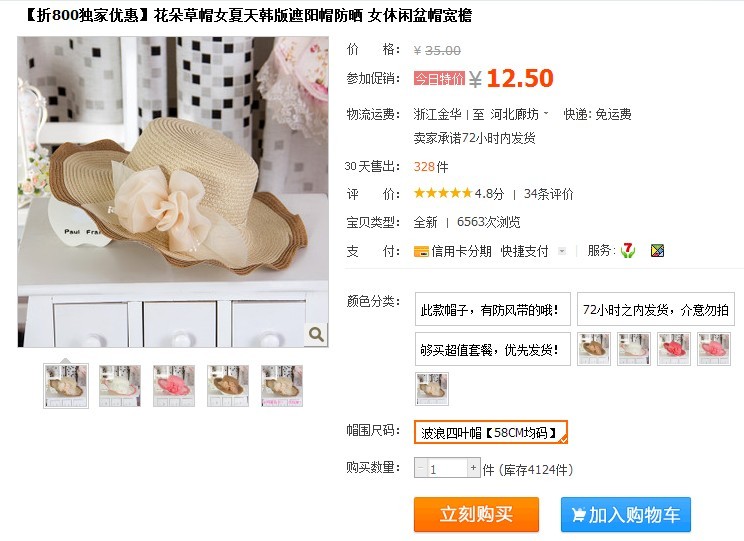
Task: View the pink hat gallery thumbnail
Action: pyautogui.click(x=174, y=385)
